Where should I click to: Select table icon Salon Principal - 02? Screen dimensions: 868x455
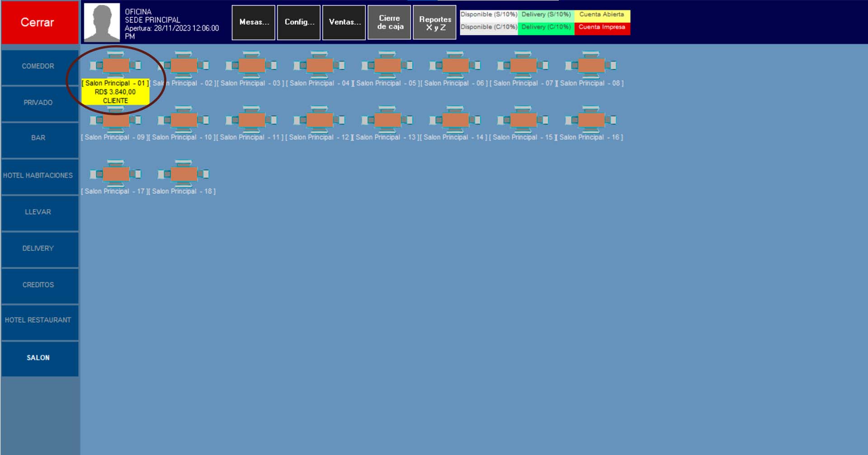(x=184, y=66)
